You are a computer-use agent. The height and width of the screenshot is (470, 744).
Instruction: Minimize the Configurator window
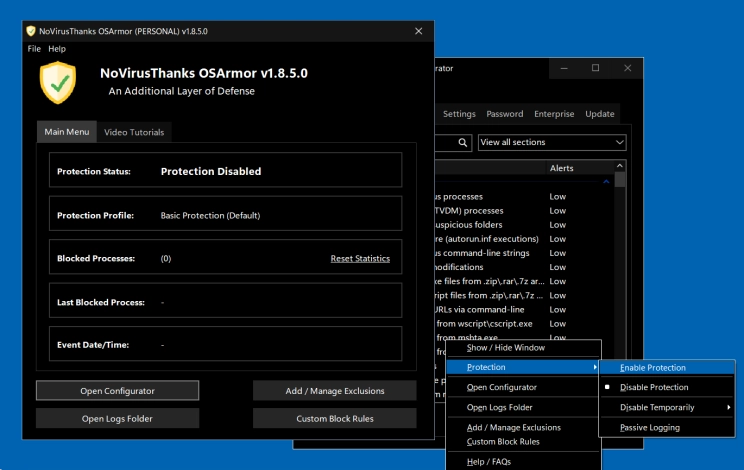click(x=564, y=68)
